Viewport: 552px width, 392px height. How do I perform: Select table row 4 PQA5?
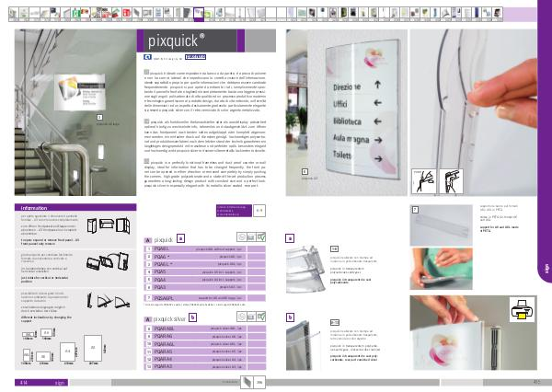(204, 271)
